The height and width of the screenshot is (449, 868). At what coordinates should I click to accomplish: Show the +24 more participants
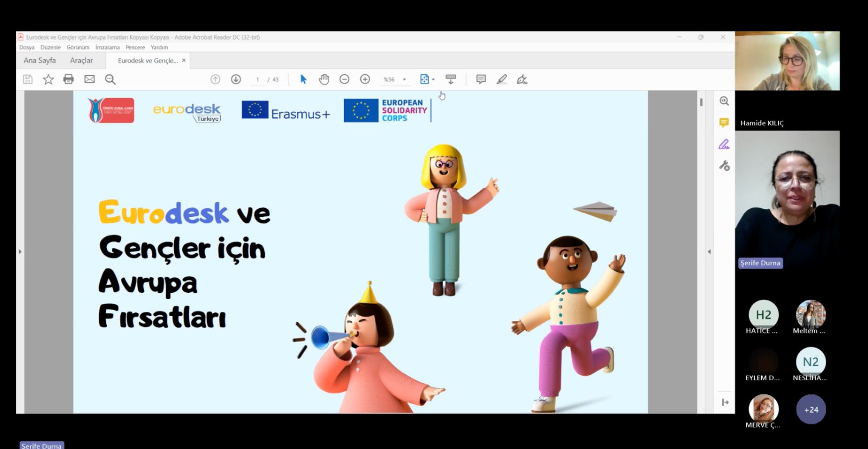pos(811,410)
